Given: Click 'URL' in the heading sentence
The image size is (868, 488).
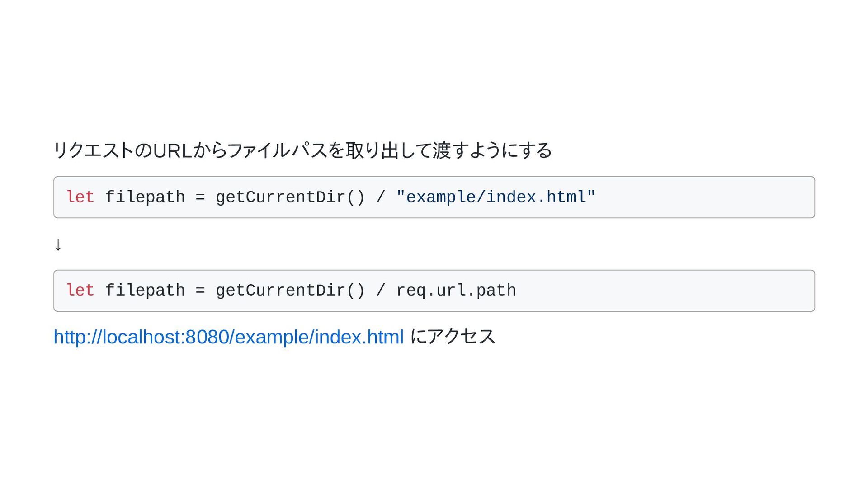Looking at the screenshot, I should coord(173,151).
